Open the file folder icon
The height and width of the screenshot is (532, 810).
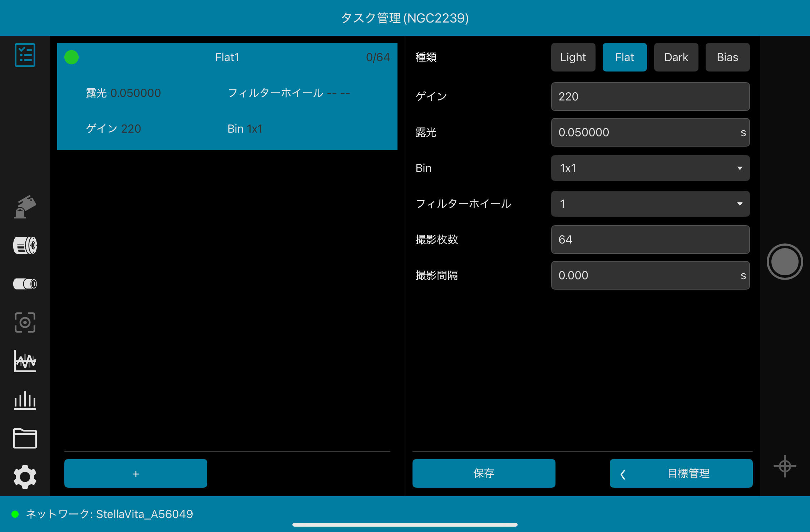(25, 438)
